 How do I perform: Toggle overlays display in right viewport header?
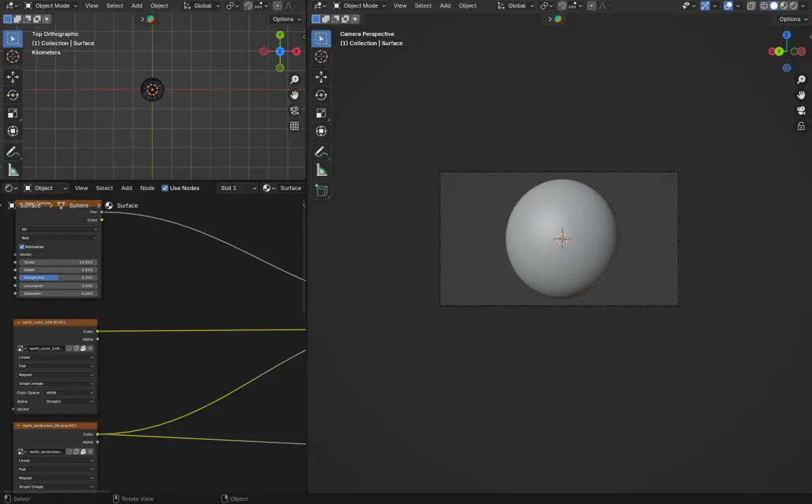click(x=728, y=5)
